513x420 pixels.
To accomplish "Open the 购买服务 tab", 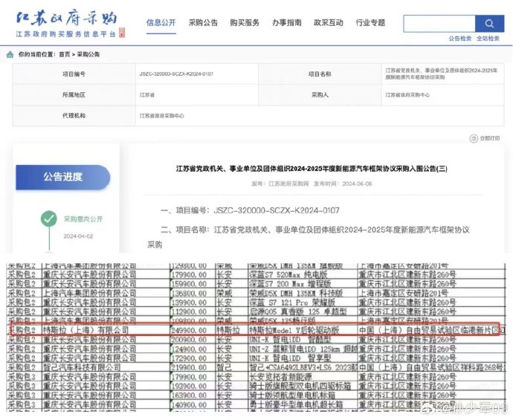I will coord(245,22).
